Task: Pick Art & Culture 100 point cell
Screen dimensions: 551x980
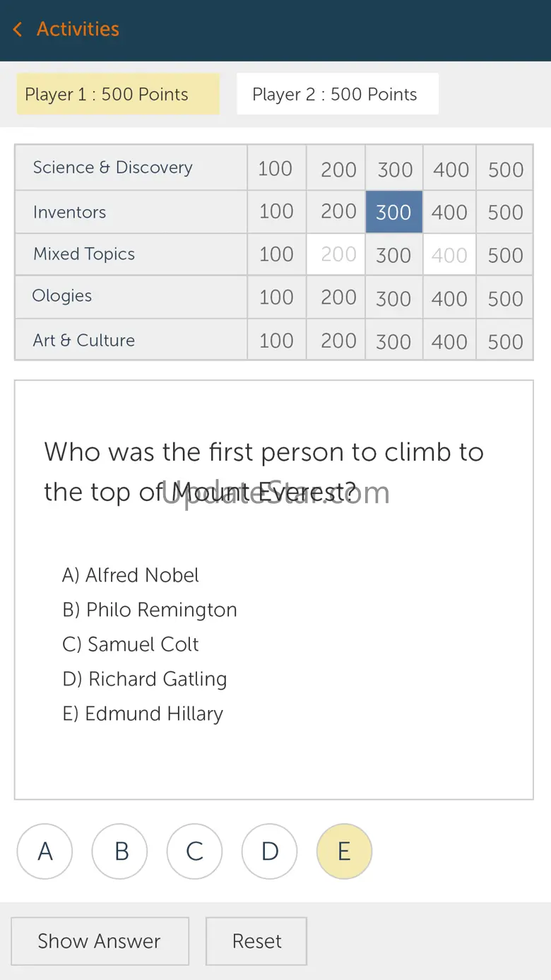Action: pos(276,341)
